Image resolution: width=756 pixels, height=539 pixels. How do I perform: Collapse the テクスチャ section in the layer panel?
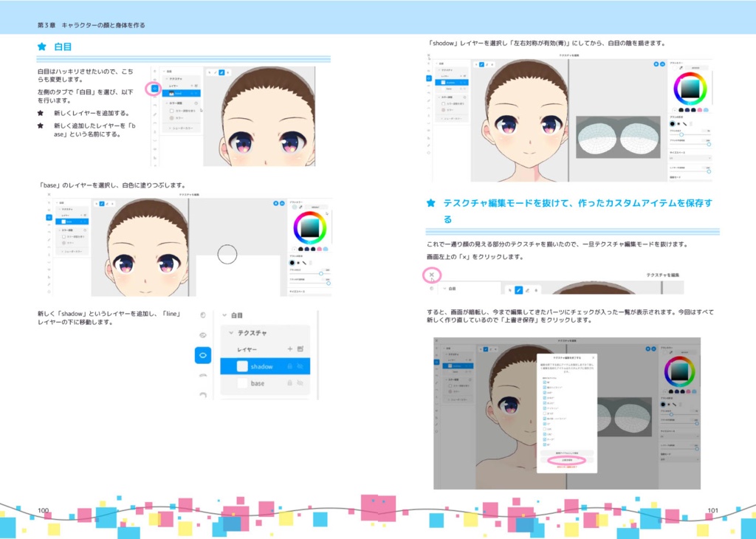(x=231, y=333)
